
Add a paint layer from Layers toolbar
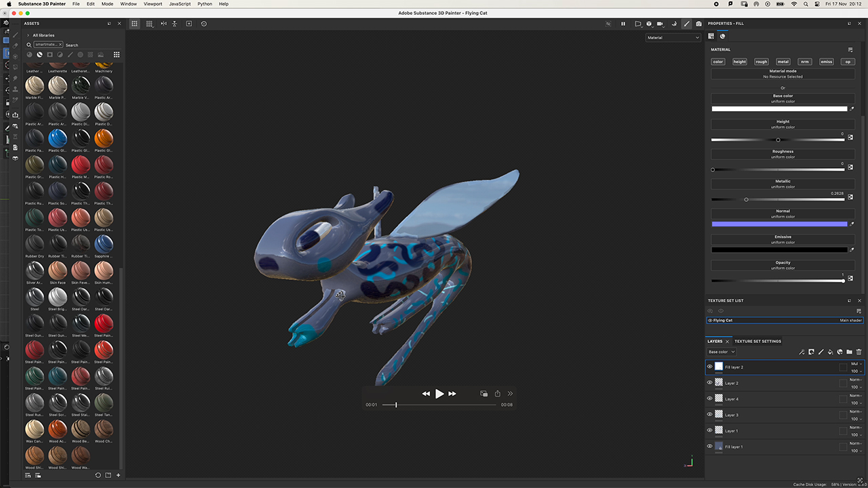point(821,352)
